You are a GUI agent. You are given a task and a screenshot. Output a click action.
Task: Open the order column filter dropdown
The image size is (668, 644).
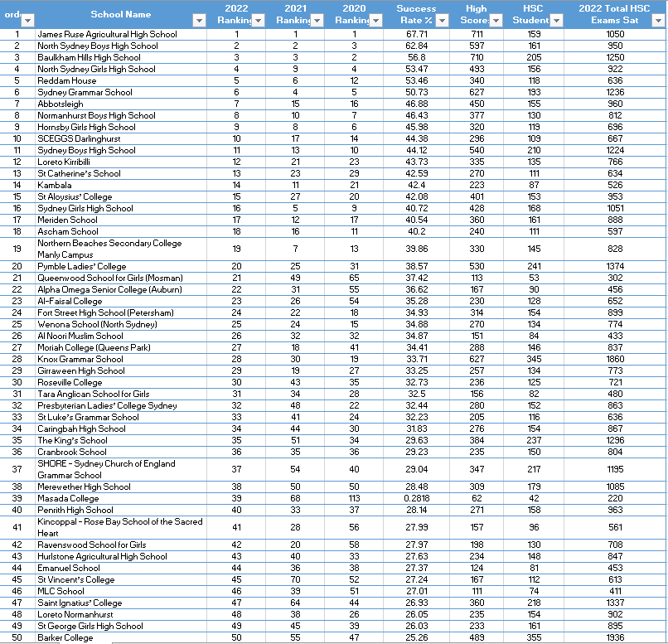pos(27,21)
